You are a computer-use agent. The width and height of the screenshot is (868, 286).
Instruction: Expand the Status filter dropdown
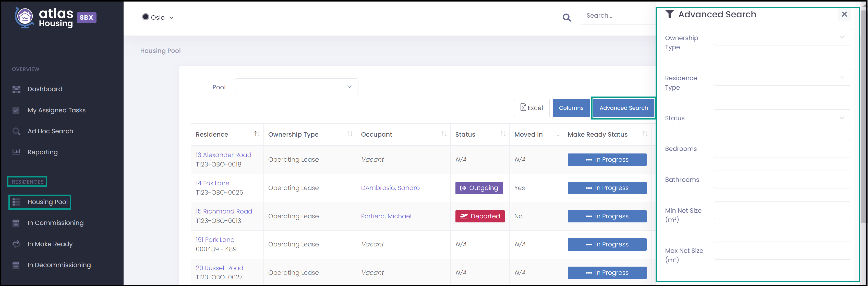pos(782,117)
